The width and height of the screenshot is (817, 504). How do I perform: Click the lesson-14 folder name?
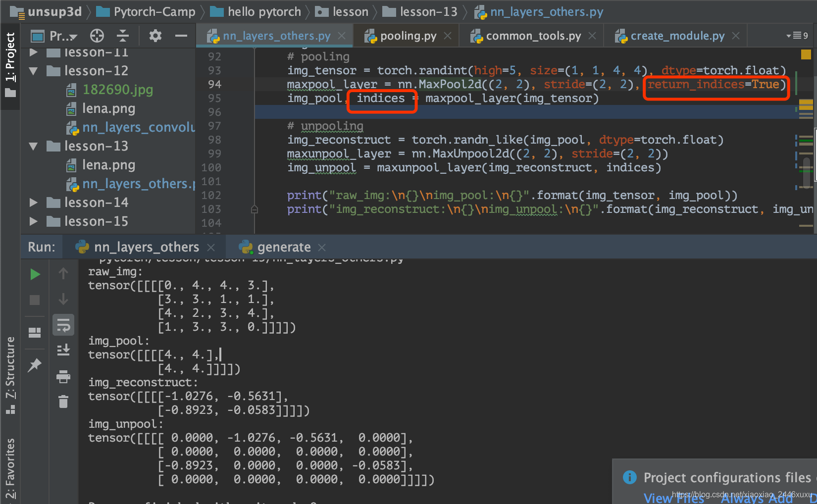(96, 202)
